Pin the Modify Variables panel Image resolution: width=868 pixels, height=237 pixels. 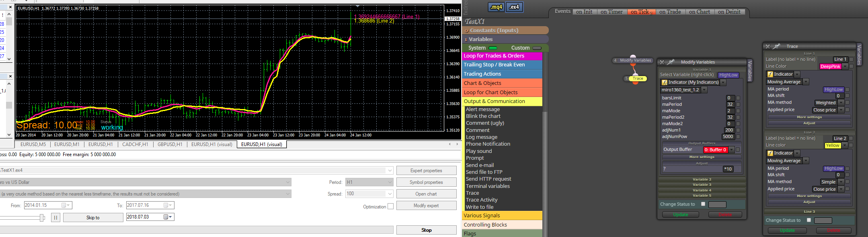(x=671, y=62)
